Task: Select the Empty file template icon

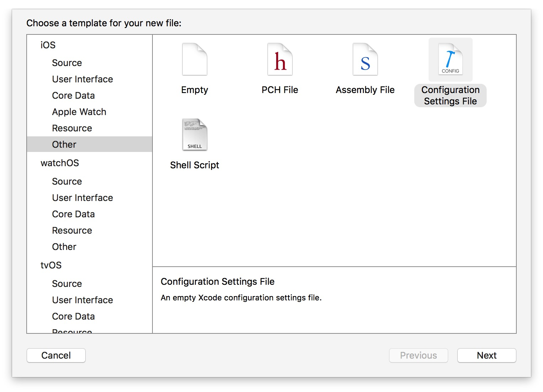Action: pos(194,60)
